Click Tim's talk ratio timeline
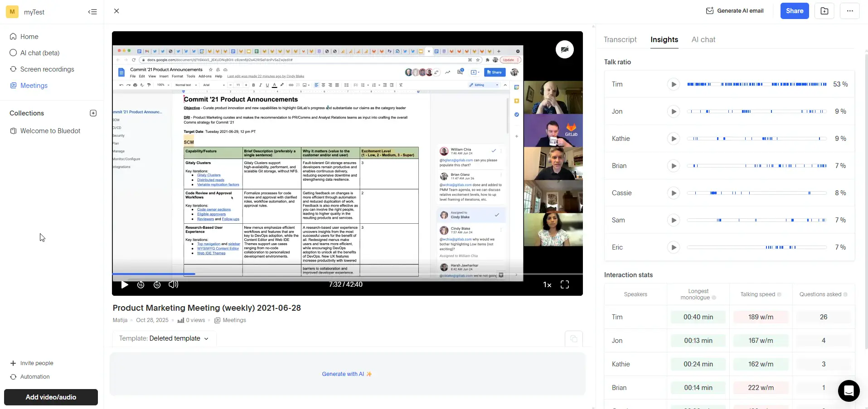The image size is (868, 409). 756,84
